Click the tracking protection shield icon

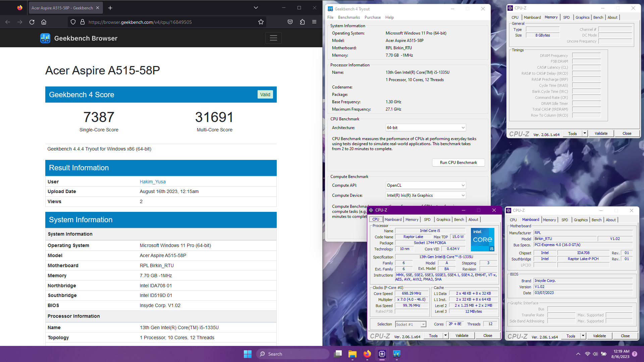(73, 22)
